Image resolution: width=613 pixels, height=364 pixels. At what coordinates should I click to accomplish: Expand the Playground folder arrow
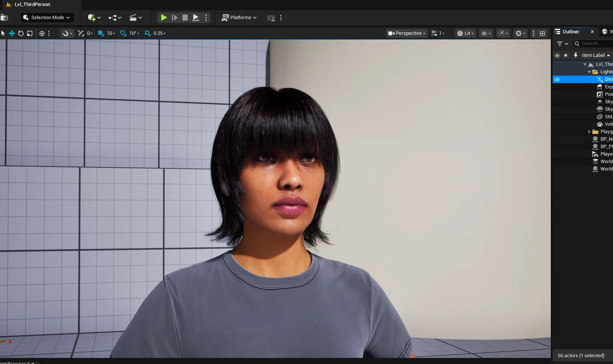click(x=589, y=131)
